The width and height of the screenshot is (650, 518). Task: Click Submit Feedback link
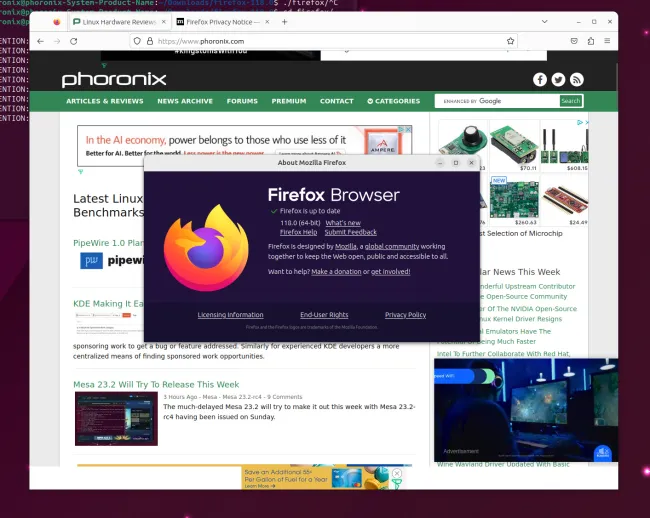pos(351,232)
